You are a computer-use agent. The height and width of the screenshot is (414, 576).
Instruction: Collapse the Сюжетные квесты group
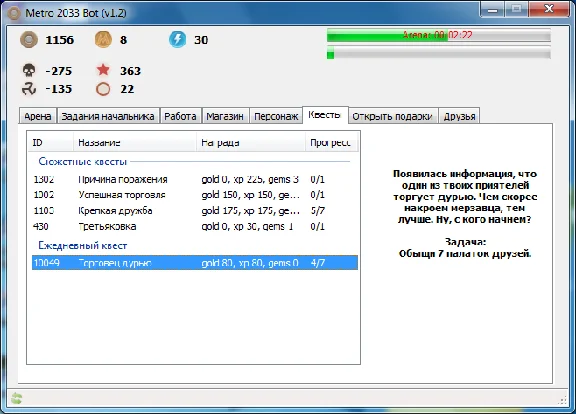(x=83, y=161)
